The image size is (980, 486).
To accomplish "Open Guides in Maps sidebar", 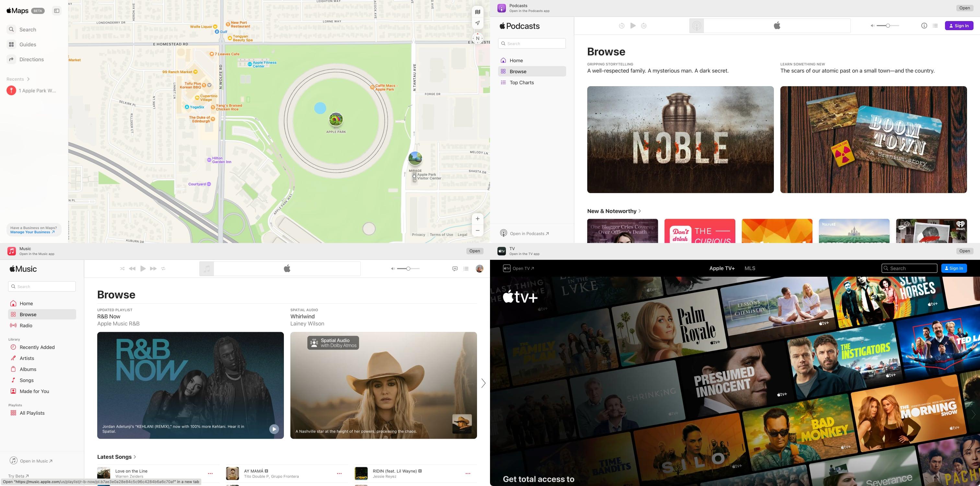I will click(x=22, y=44).
